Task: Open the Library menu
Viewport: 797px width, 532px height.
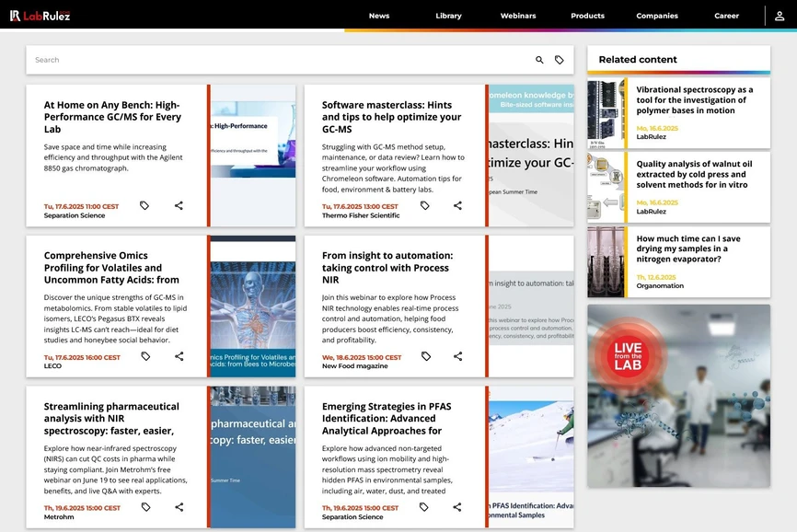Action: coord(449,16)
